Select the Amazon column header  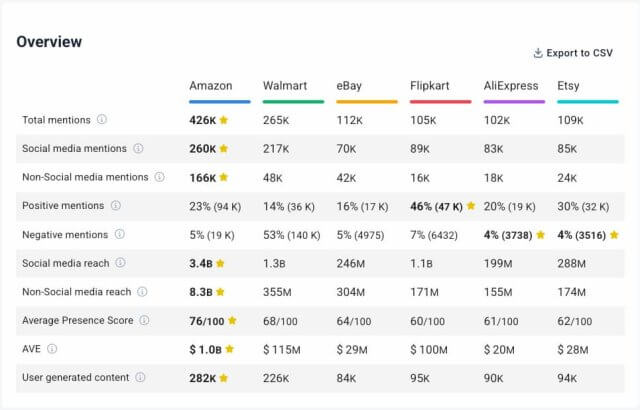click(210, 86)
